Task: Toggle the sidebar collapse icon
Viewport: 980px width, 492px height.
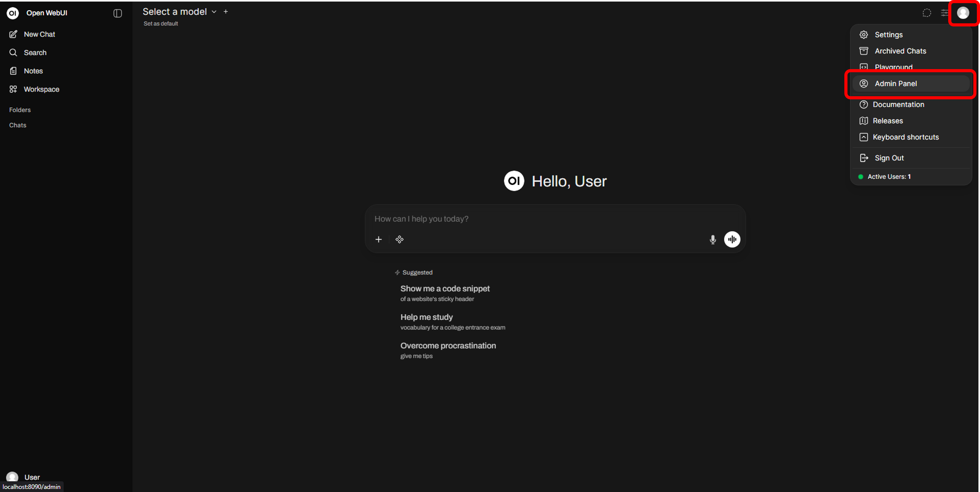Action: (x=118, y=13)
